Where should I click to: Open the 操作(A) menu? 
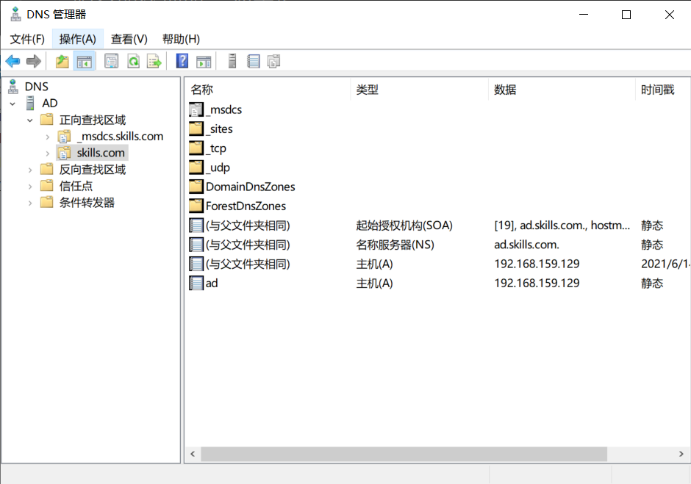[78, 39]
